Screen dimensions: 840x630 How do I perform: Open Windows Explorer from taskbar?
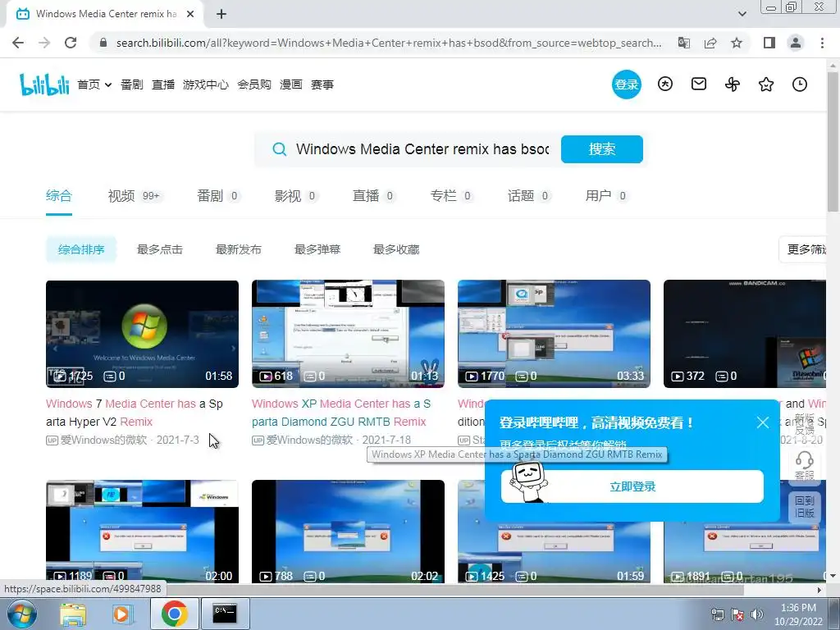[x=73, y=614]
